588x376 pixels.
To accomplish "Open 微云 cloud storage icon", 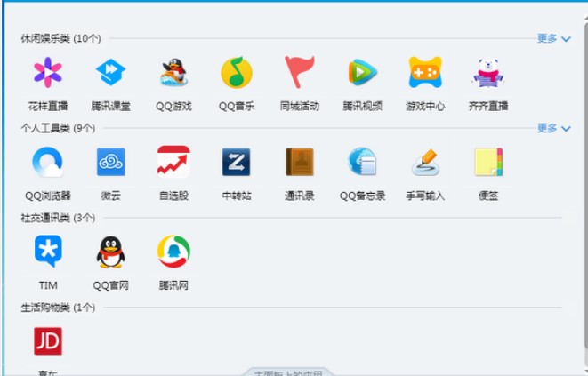I will click(x=110, y=162).
